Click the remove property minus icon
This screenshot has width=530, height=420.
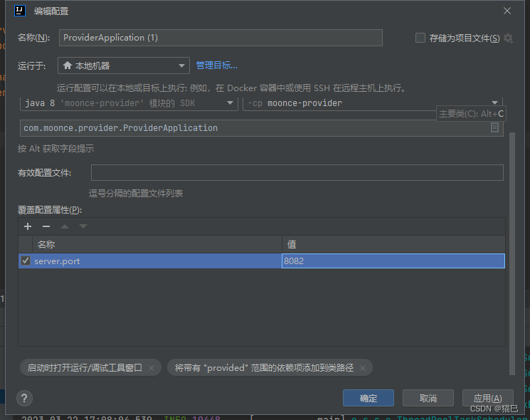tap(46, 226)
